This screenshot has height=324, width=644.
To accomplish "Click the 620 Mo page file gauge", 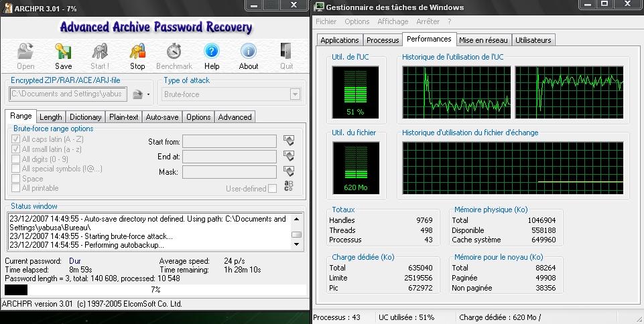I will 356,168.
